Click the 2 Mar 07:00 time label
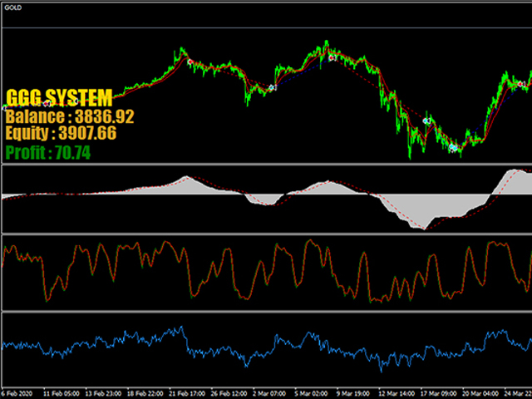The width and height of the screenshot is (532, 399). tap(269, 393)
